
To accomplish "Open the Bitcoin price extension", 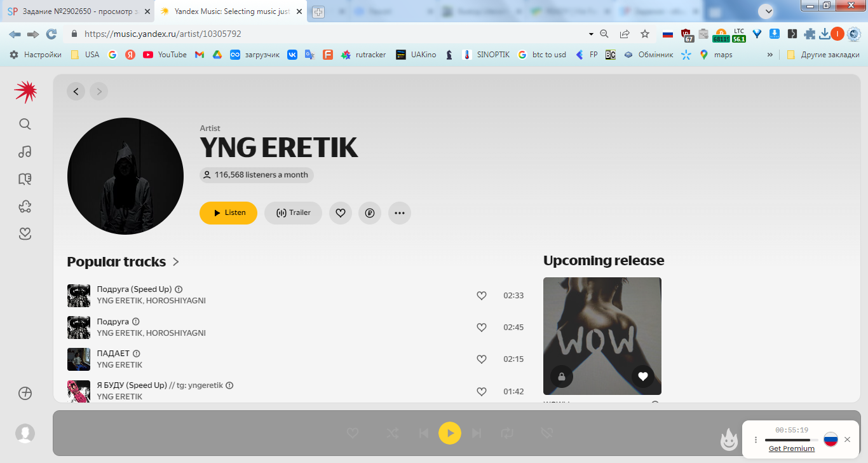I will click(721, 35).
